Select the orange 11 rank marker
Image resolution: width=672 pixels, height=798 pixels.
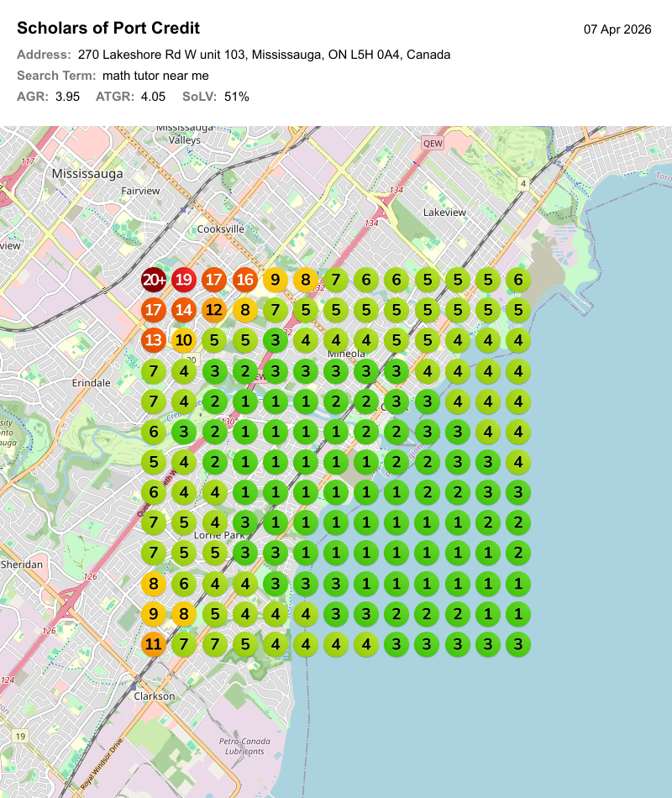point(153,644)
